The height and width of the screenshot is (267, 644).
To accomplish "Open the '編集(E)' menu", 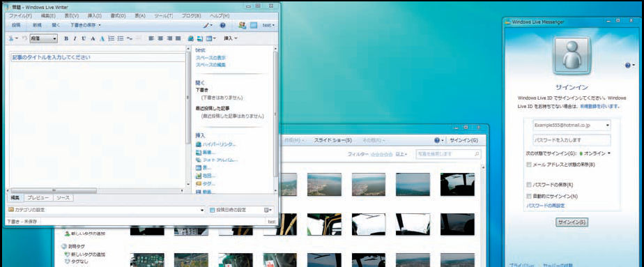I will coord(48,15).
